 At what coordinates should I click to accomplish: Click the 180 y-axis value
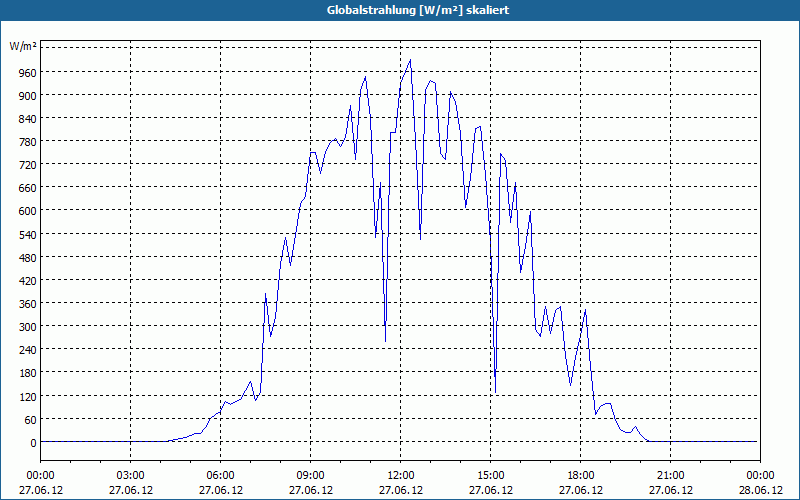(x=28, y=373)
